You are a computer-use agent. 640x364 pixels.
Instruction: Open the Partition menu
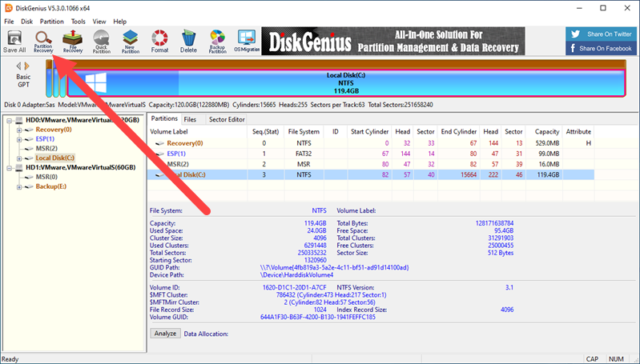[52, 21]
